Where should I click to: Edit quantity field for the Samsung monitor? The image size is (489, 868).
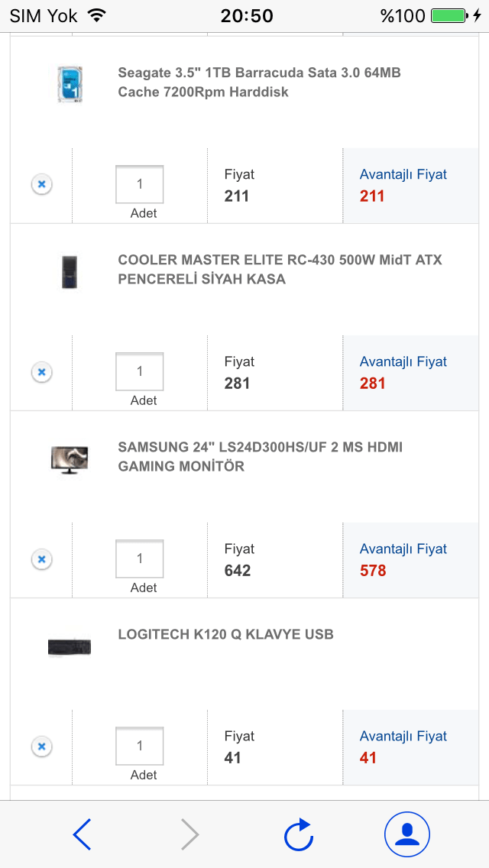point(139,559)
